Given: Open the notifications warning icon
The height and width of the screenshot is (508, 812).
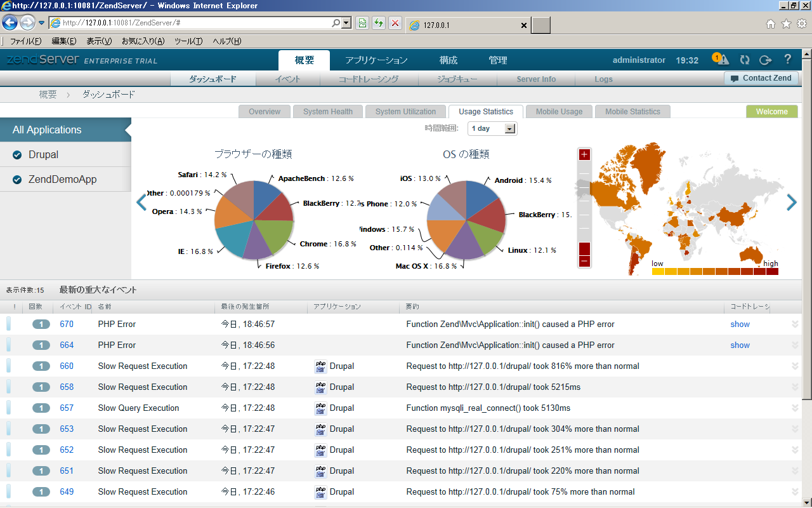Looking at the screenshot, I should click(x=722, y=60).
